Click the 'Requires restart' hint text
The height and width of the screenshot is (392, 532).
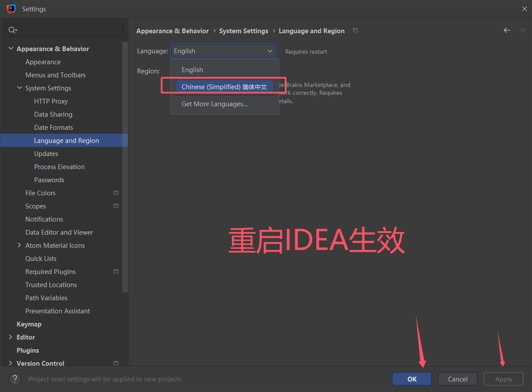click(x=306, y=52)
